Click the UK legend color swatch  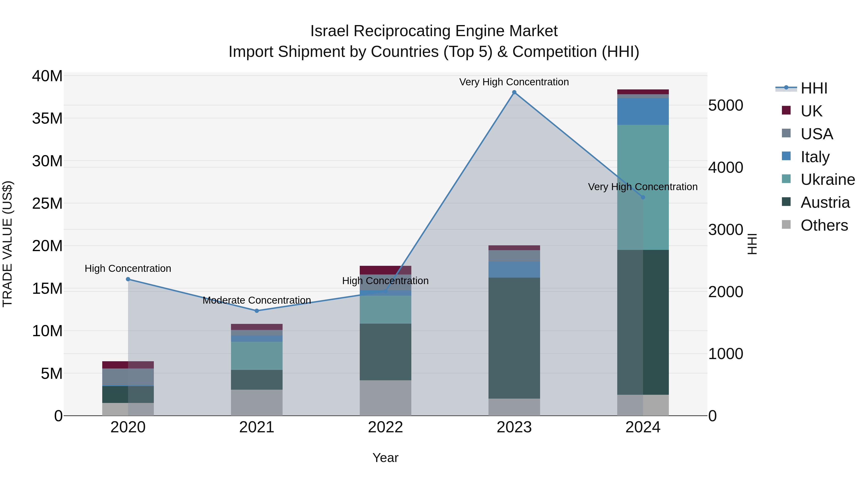coord(786,110)
